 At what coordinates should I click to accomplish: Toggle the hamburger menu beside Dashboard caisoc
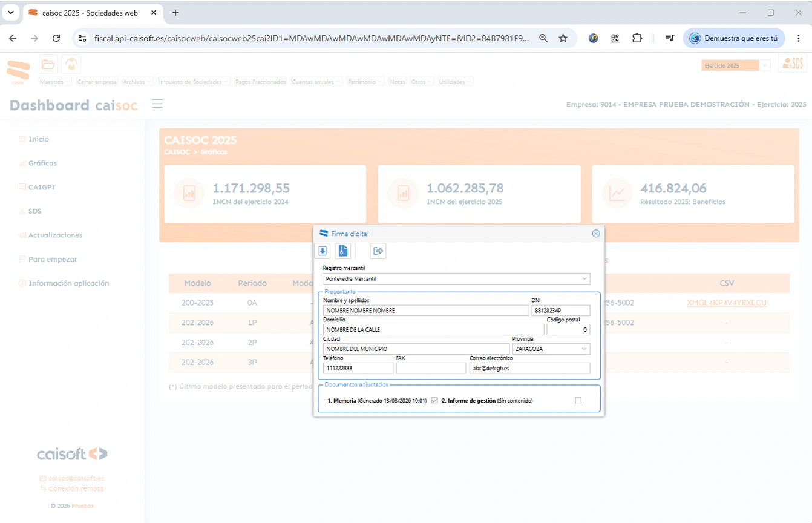click(x=157, y=104)
